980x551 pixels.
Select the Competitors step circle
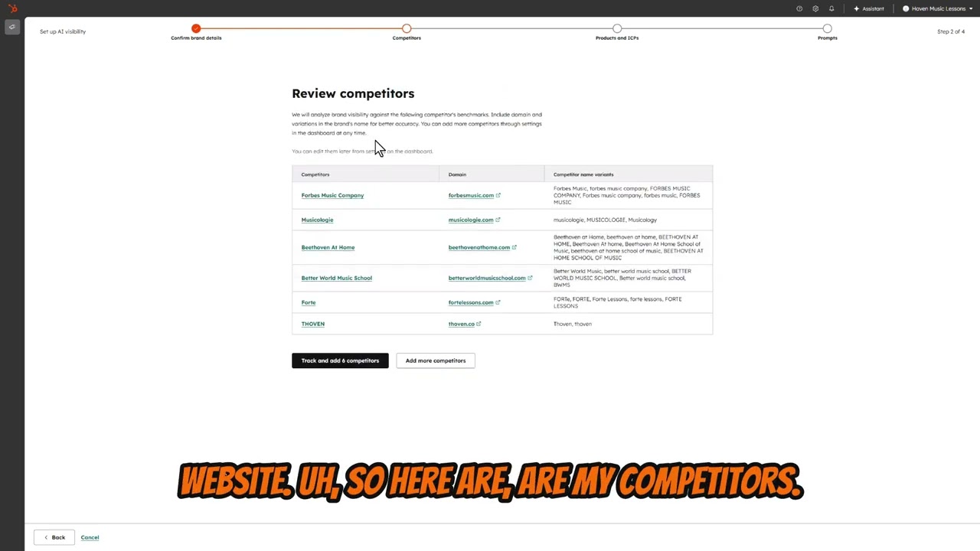coord(407,28)
